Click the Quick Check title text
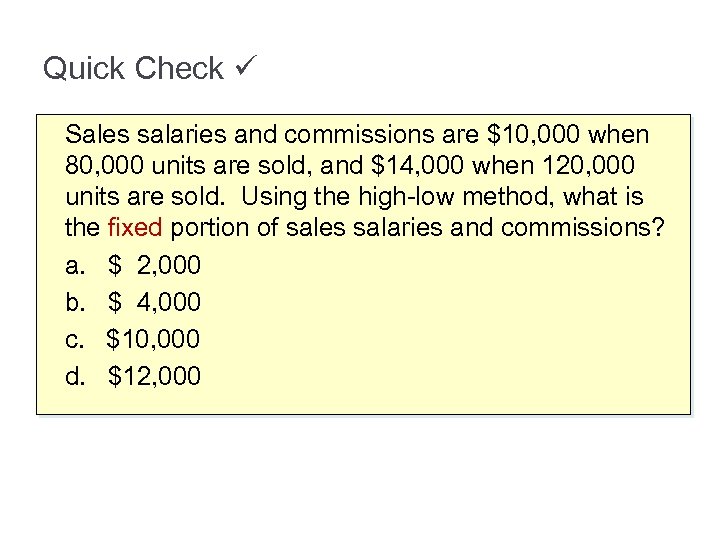 coord(133,69)
